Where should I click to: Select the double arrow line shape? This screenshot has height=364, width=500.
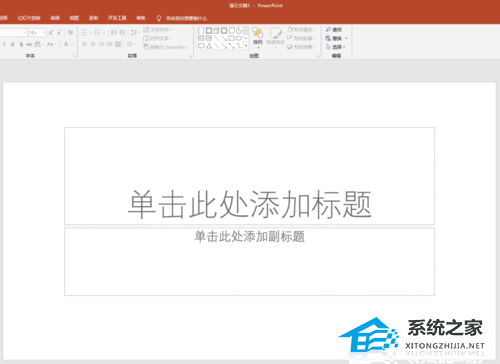point(232,46)
